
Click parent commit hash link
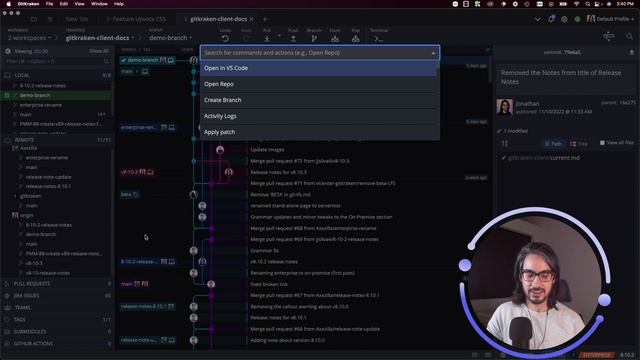pos(627,103)
